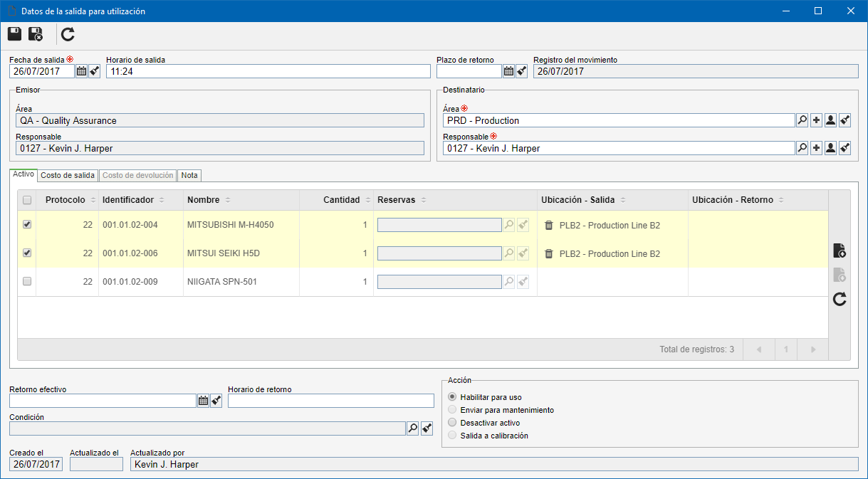The image size is (868, 479).
Task: Click the Save icon in toolbar
Action: click(14, 33)
